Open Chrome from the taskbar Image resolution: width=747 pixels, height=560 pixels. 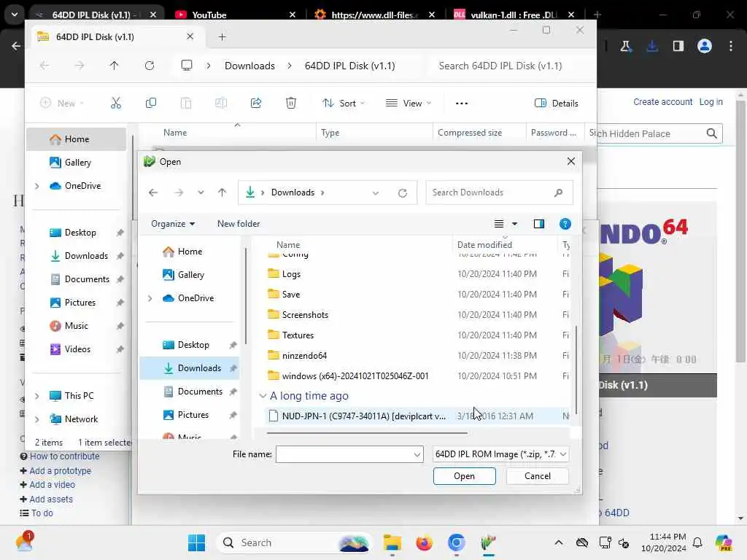pos(457,542)
